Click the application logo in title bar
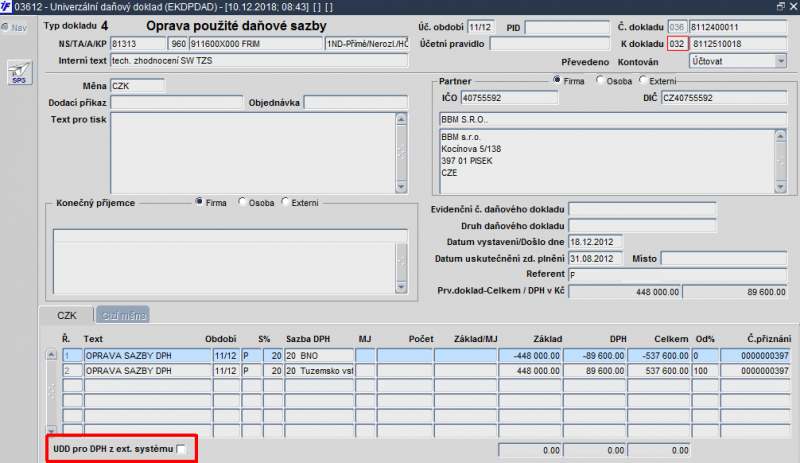This screenshot has width=800, height=463. coord(6,7)
